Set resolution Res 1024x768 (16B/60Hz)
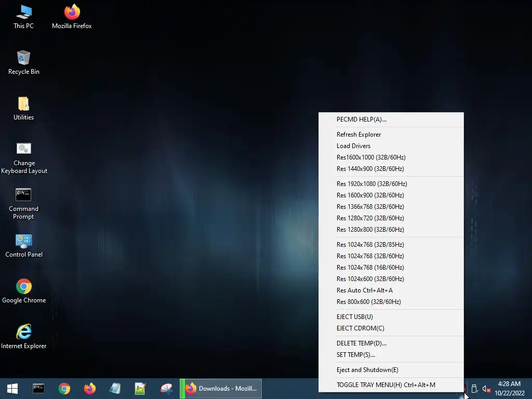The image size is (532, 399). pos(391,268)
